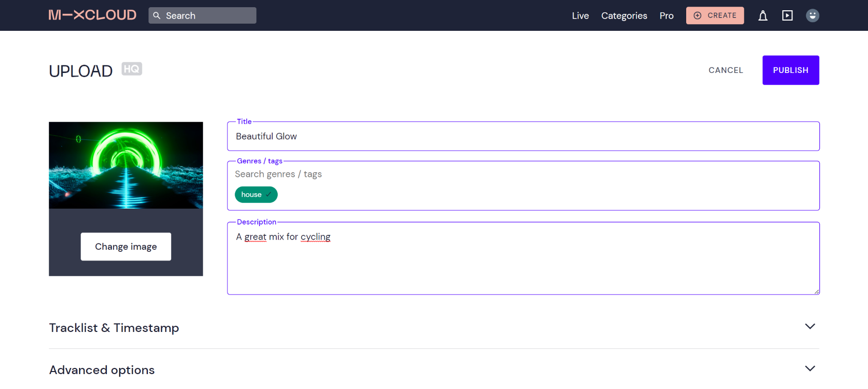Open Tracklist & Timestamp section heading
The width and height of the screenshot is (868, 389).
click(114, 328)
